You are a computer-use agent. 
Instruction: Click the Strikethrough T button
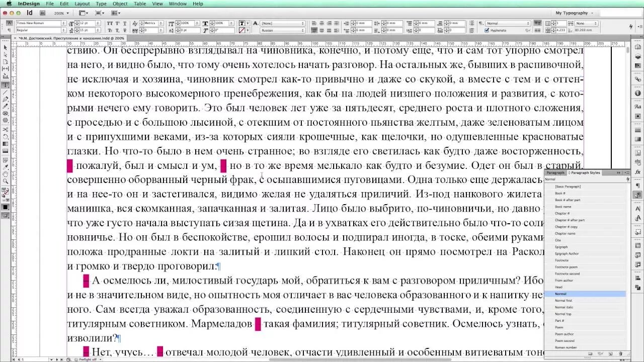click(x=124, y=30)
